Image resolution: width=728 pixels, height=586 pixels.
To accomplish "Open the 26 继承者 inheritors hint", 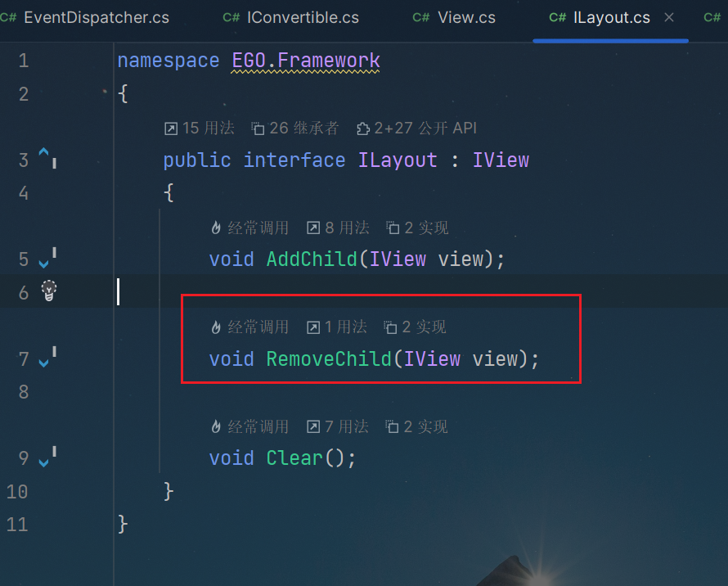I will coord(294,128).
